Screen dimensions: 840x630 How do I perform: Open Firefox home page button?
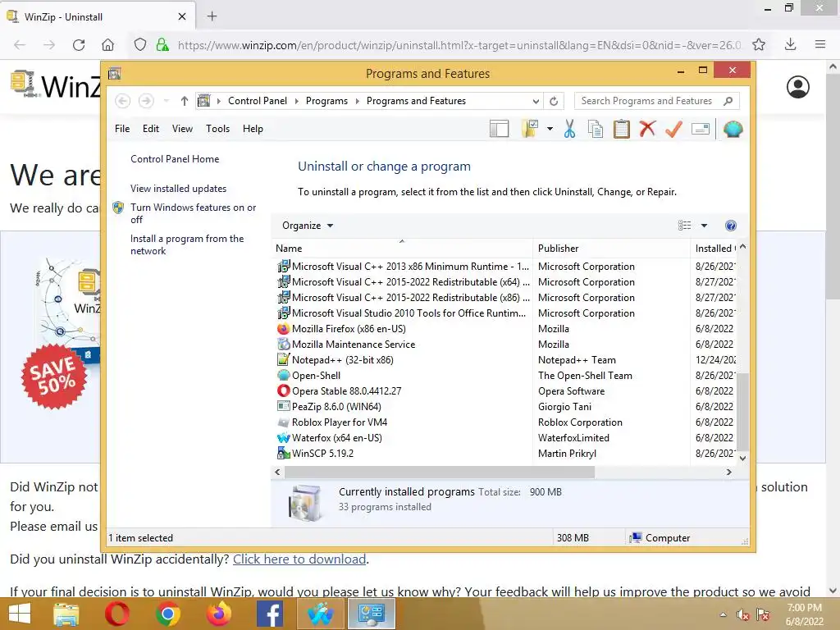(107, 45)
